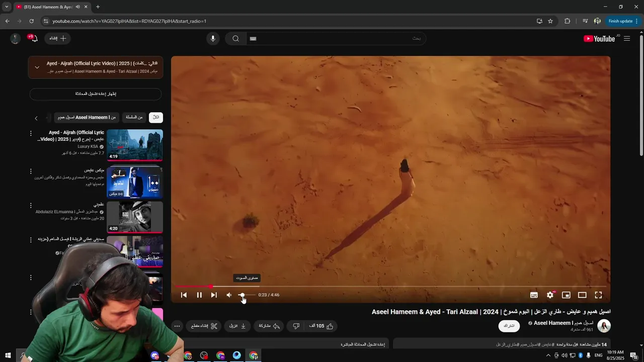The width and height of the screenshot is (644, 362).
Task: Switch to miniplayer mode
Action: click(x=566, y=295)
